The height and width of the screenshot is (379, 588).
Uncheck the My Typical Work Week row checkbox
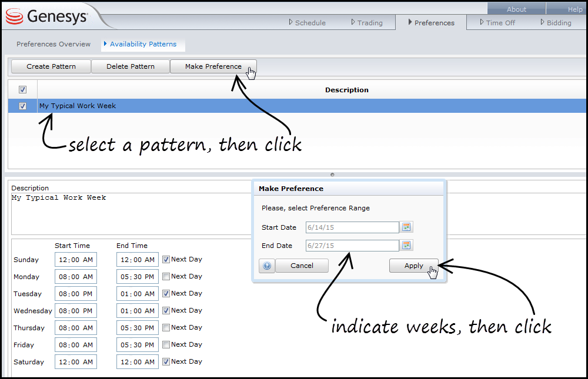pyautogui.click(x=22, y=106)
